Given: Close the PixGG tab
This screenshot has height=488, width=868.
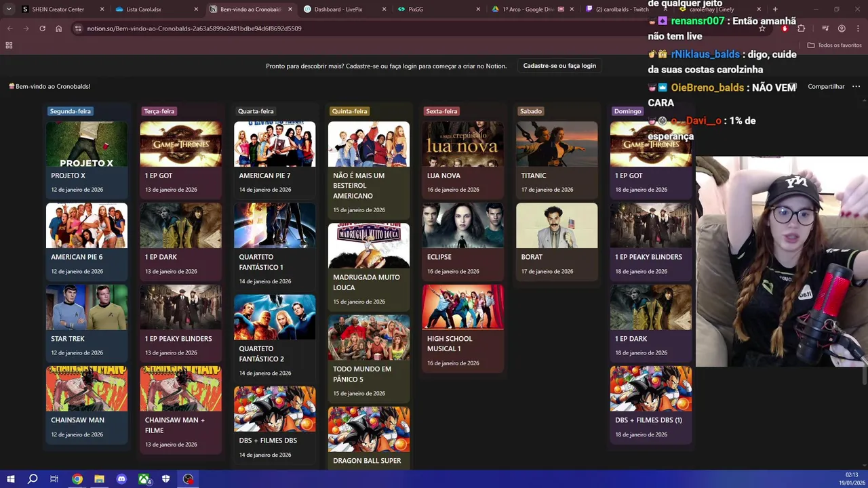Looking at the screenshot, I should pyautogui.click(x=478, y=9).
